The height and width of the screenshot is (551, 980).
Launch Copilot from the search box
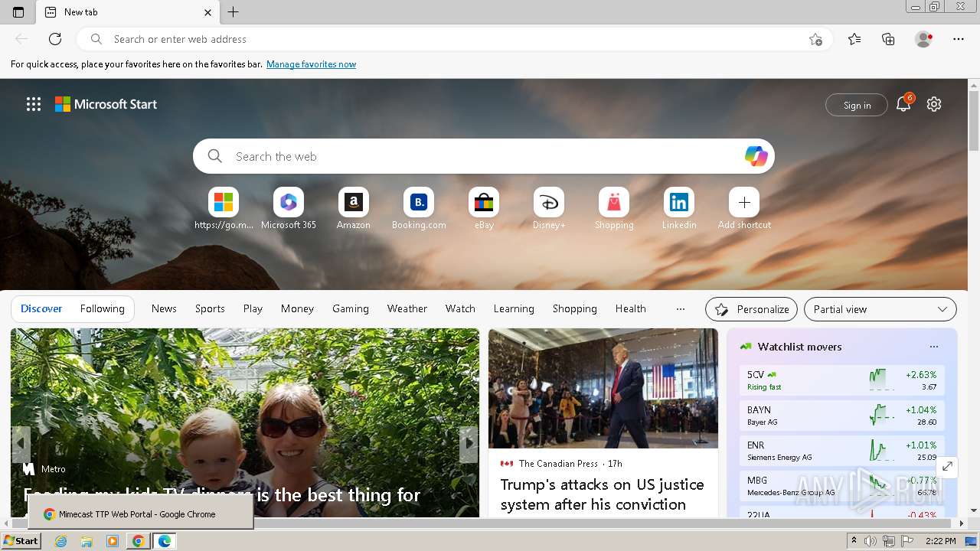[x=756, y=156]
